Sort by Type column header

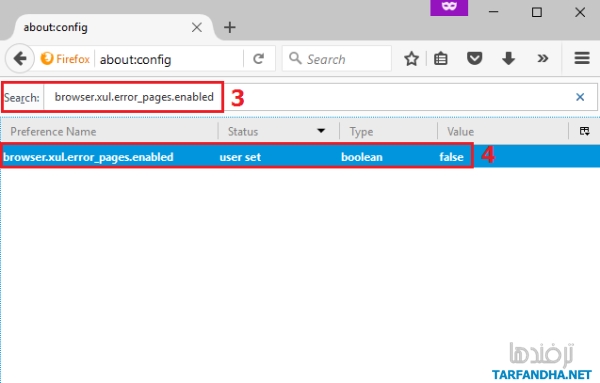tap(388, 131)
